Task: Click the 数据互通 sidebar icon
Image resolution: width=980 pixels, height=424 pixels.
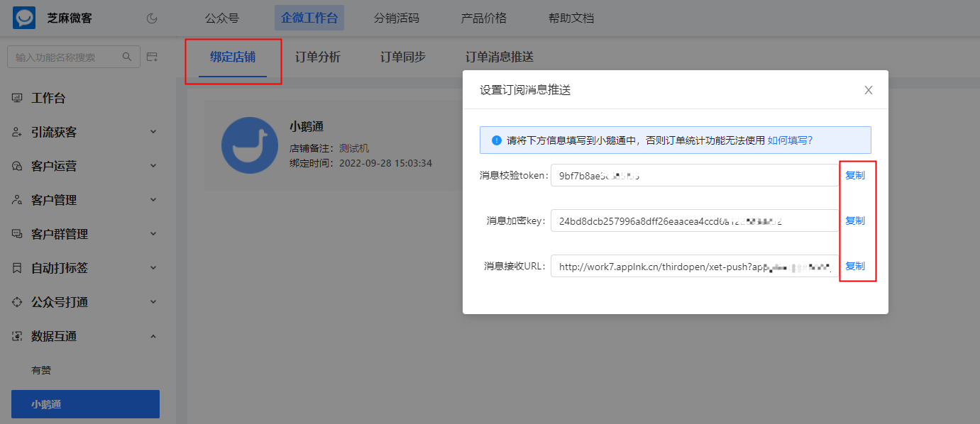Action: click(x=17, y=336)
